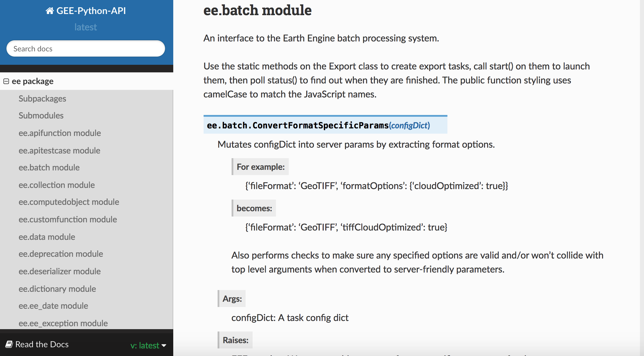The image size is (644, 356).
Task: Open ee.customfunction module link
Action: click(68, 219)
